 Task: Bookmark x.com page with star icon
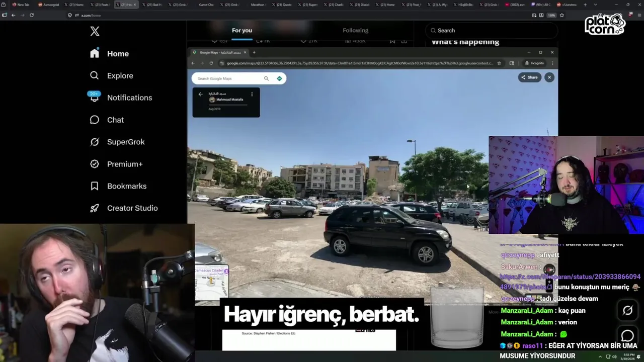coord(561,15)
